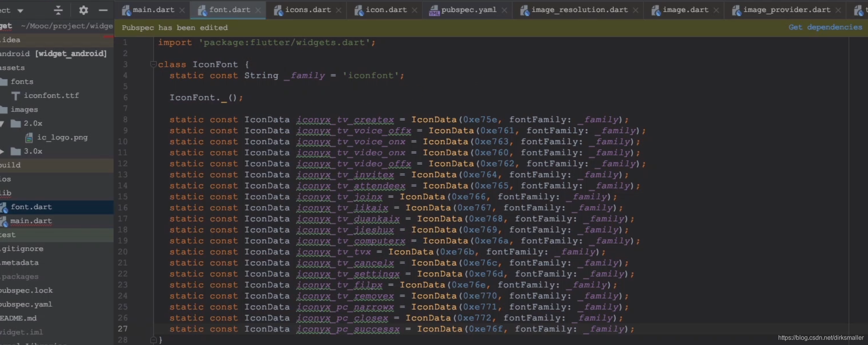The height and width of the screenshot is (345, 868).
Task: Collapse IconFont class with fold marker
Action: [x=153, y=64]
